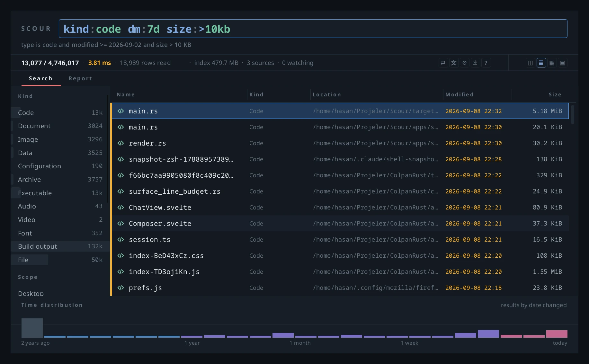Viewport: 589px width, 364px height.
Task: Click code icon beside index-TD3ojiKn.js
Action: (x=121, y=272)
